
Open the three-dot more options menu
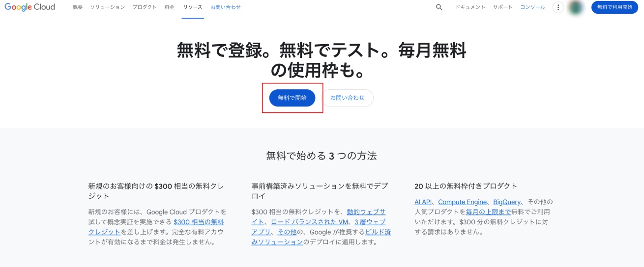[x=558, y=7]
